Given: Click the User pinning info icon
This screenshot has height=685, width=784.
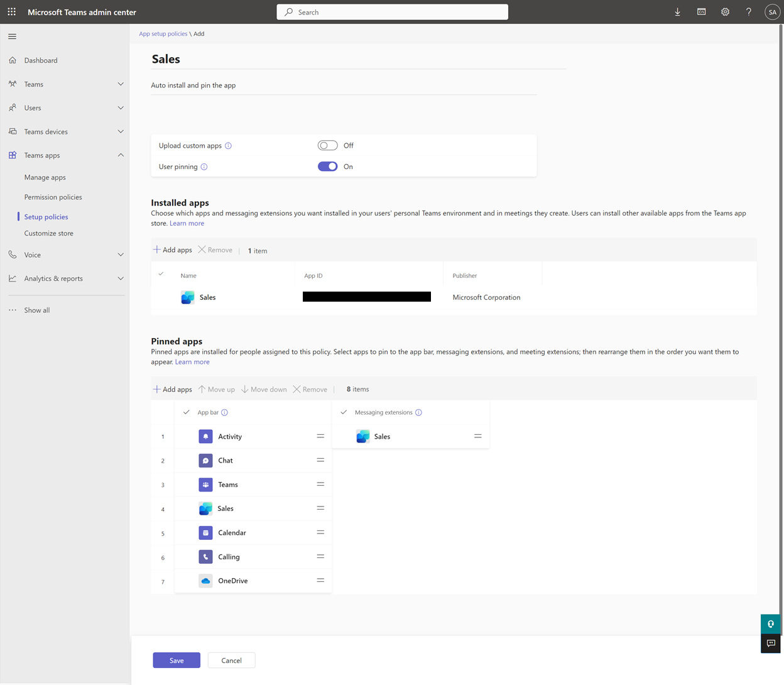Looking at the screenshot, I should (x=204, y=167).
